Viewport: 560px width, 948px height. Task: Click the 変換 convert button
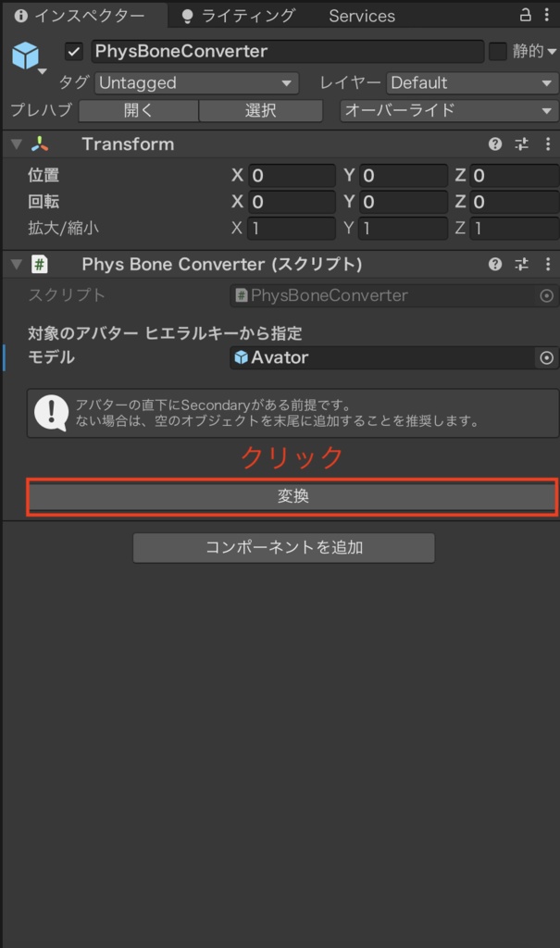292,496
